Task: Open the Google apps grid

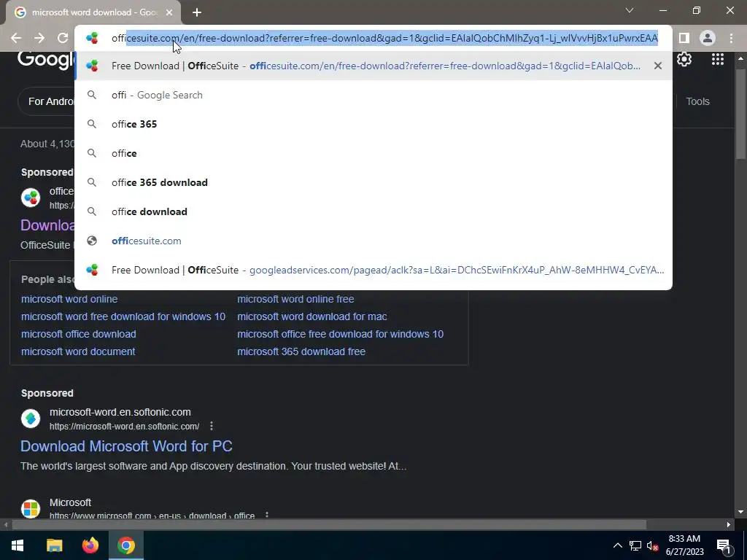Action: [718, 60]
